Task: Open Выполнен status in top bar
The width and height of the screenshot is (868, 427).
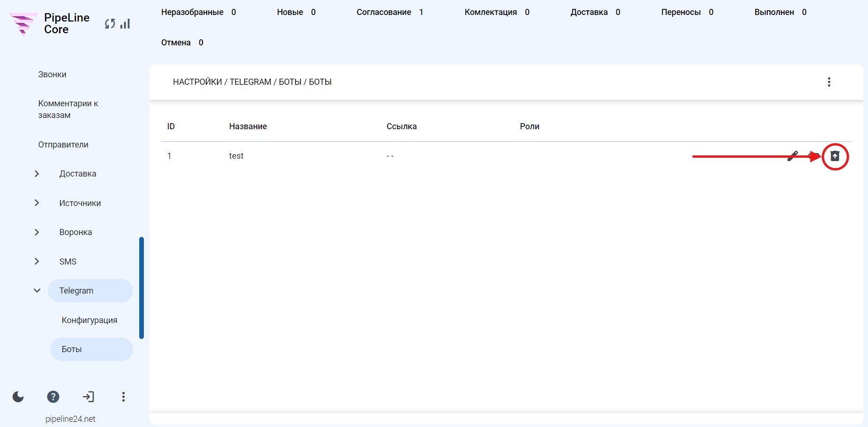Action: (780, 12)
